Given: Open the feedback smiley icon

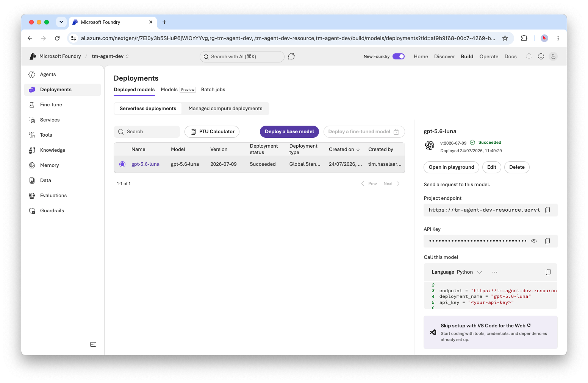Looking at the screenshot, I should (541, 56).
